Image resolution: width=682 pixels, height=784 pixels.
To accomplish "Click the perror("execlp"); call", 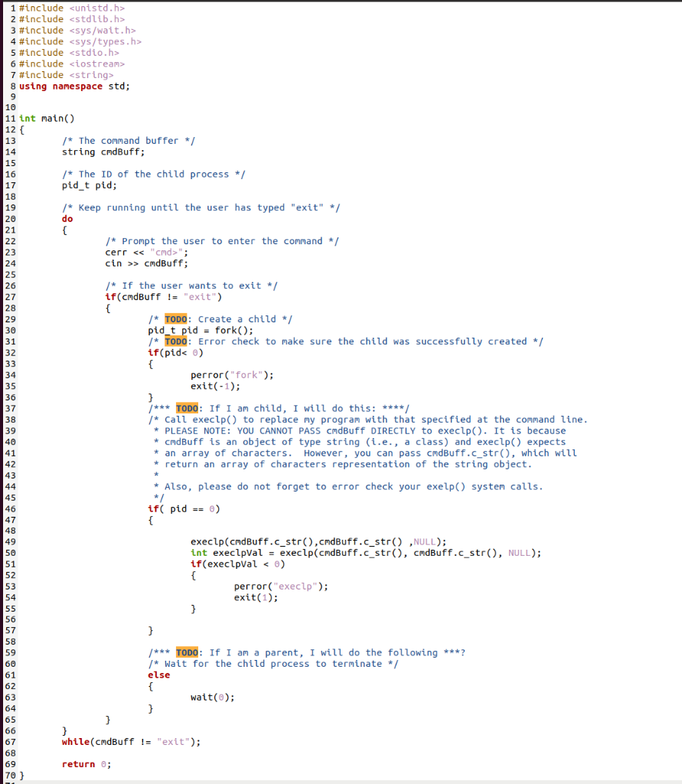I will (281, 586).
